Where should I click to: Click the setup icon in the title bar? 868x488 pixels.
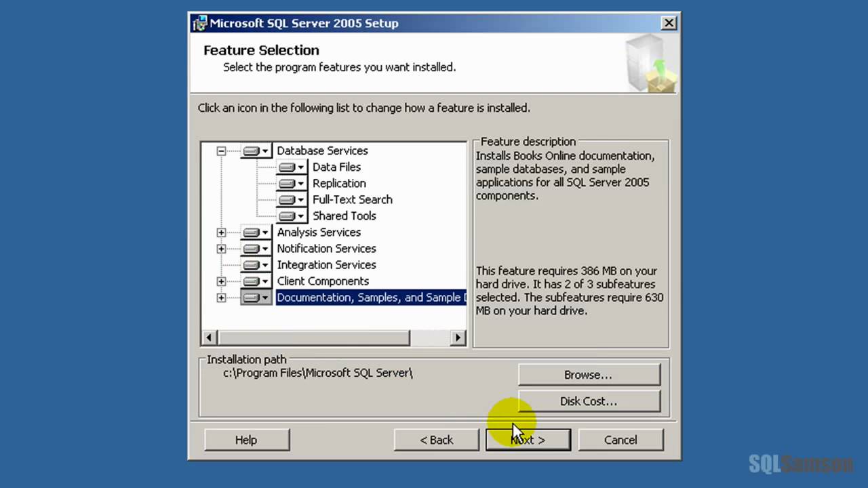click(x=199, y=23)
